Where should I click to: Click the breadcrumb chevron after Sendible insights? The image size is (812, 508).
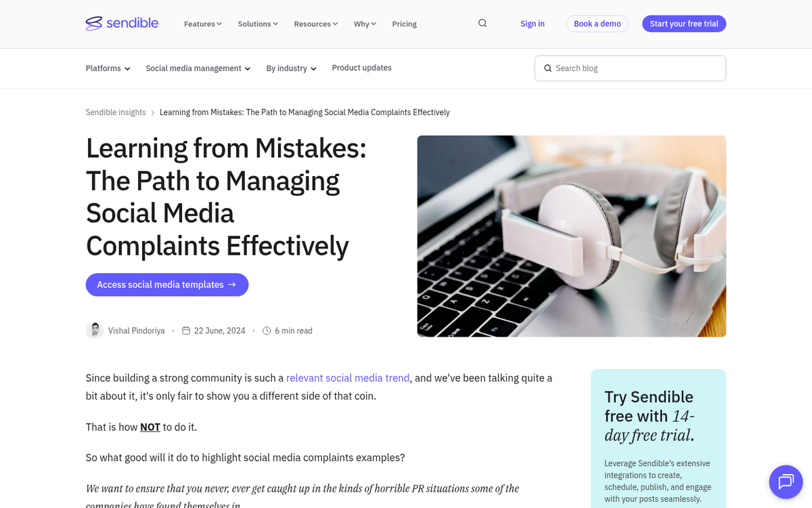[x=153, y=112]
